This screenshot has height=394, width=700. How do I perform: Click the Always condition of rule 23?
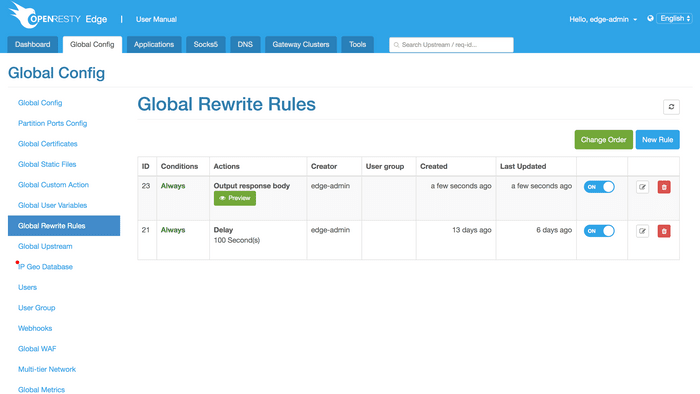(173, 186)
